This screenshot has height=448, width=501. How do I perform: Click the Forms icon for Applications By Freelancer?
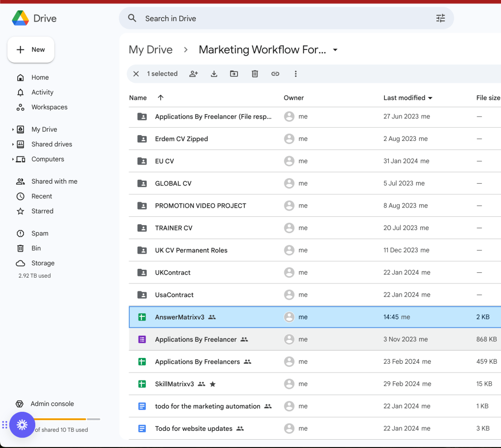pos(142,339)
